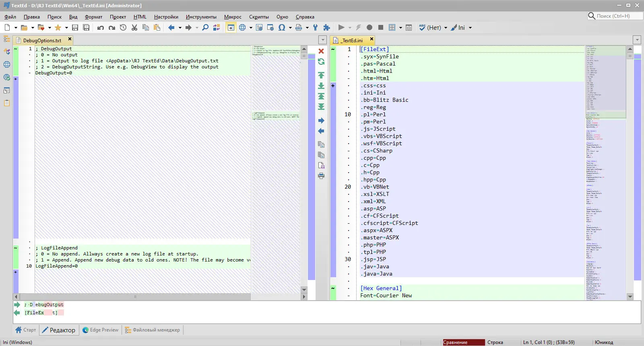Refresh the file comparison
644x346 pixels.
[x=321, y=62]
